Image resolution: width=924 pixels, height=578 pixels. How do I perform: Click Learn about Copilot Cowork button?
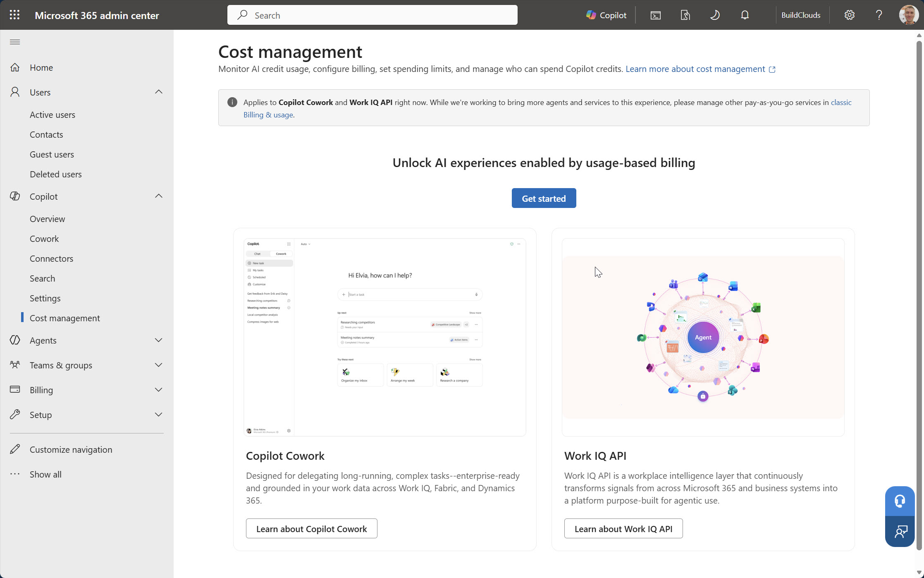(x=311, y=528)
